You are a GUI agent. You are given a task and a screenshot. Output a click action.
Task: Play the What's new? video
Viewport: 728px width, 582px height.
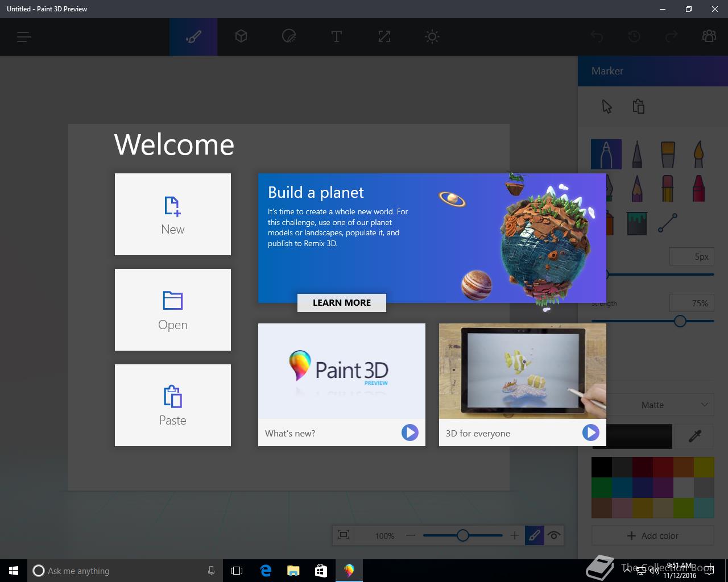coord(409,433)
